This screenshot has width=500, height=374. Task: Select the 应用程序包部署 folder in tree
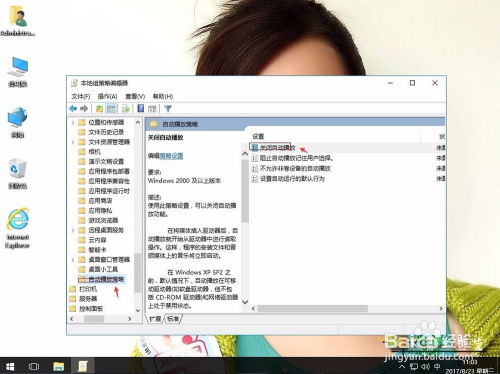[x=104, y=171]
